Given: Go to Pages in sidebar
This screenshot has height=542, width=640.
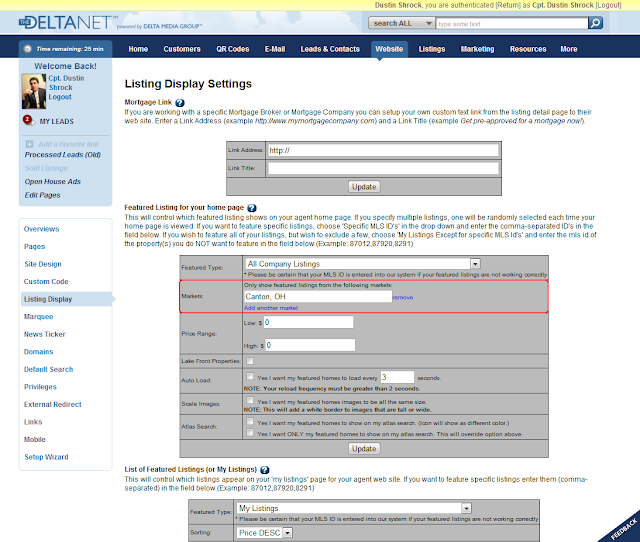Looking at the screenshot, I should click(x=34, y=247).
